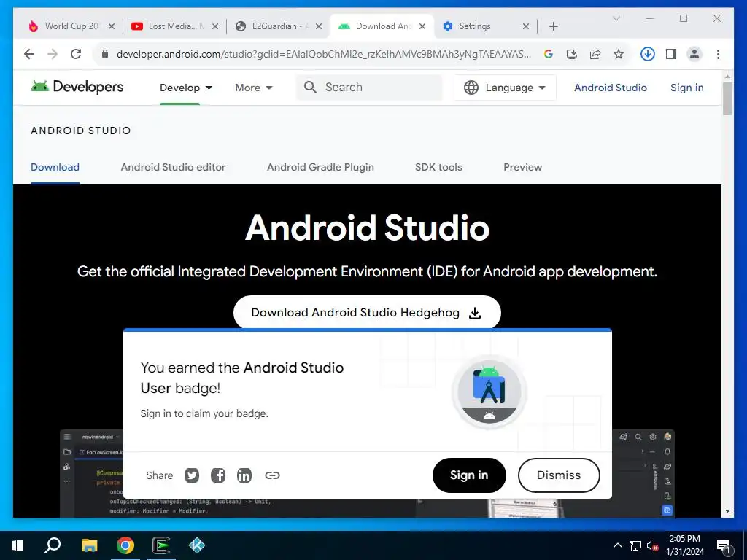Image resolution: width=747 pixels, height=560 pixels.
Task: Open the Android Studio editor tab
Action: pos(173,167)
